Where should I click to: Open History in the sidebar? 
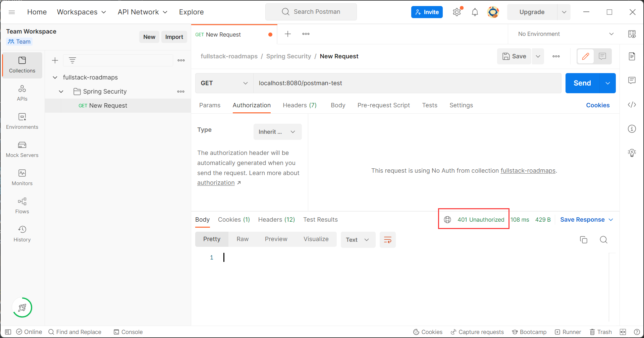click(22, 234)
